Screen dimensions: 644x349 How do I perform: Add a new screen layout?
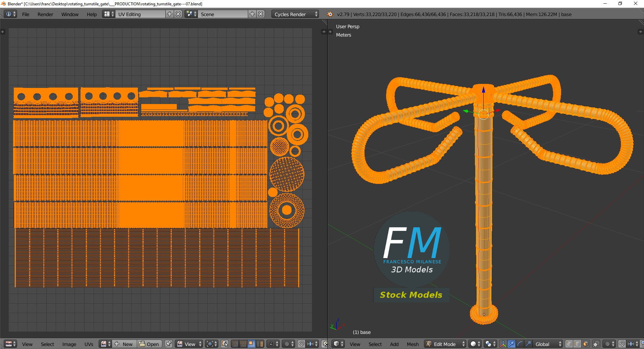(170, 14)
